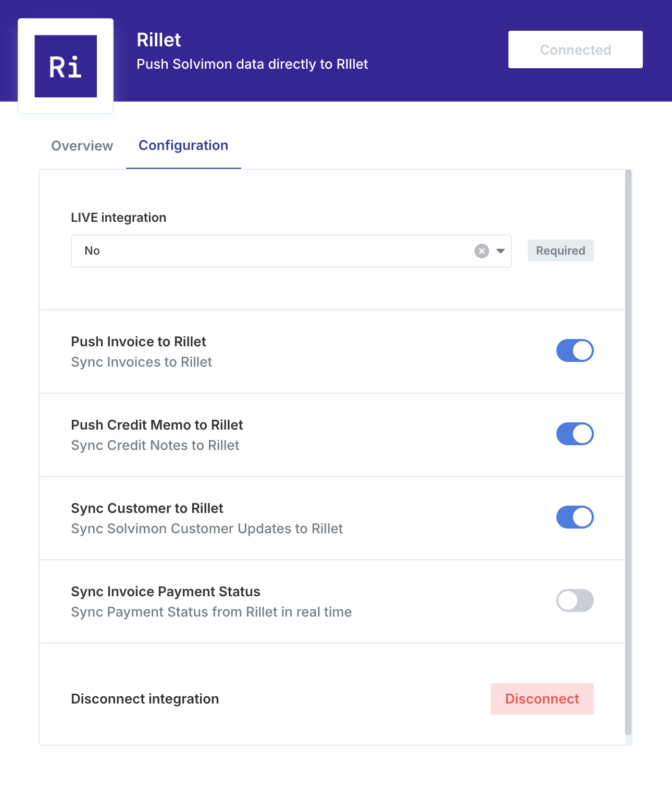
Task: Turn off Push Credit Memo toggle
Action: [x=575, y=434]
